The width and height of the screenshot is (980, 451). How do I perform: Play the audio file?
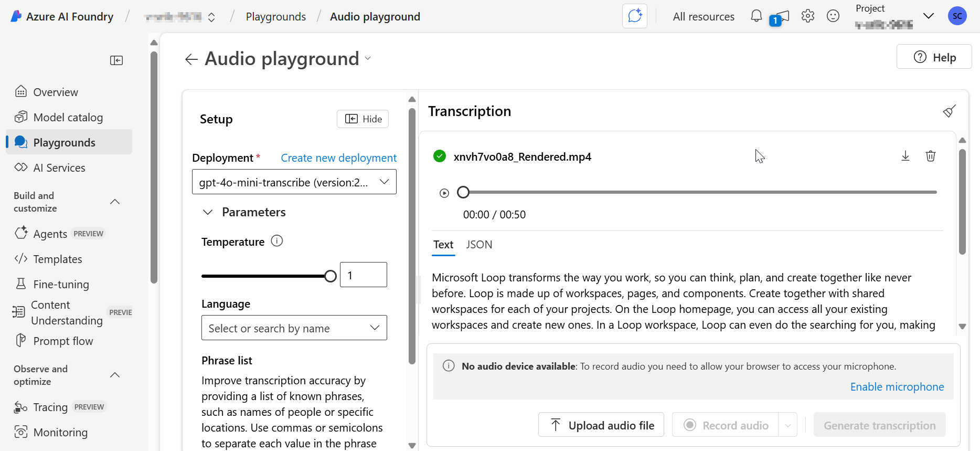click(444, 193)
